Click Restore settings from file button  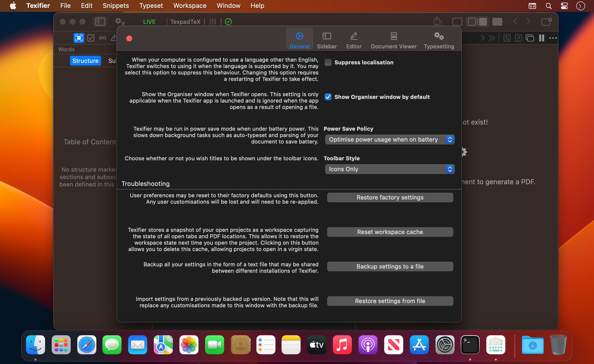point(390,301)
